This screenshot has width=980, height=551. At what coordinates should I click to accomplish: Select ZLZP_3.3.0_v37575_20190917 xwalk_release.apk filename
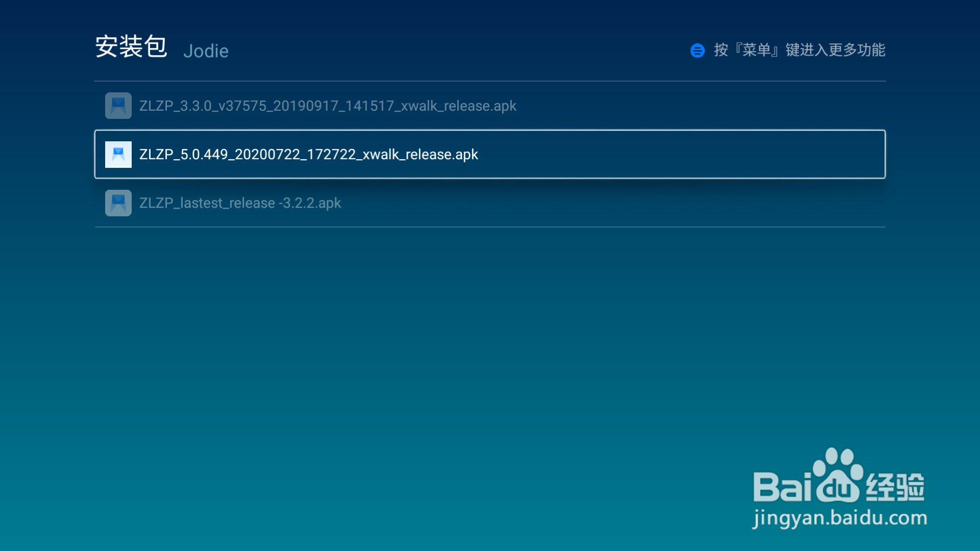pyautogui.click(x=328, y=106)
